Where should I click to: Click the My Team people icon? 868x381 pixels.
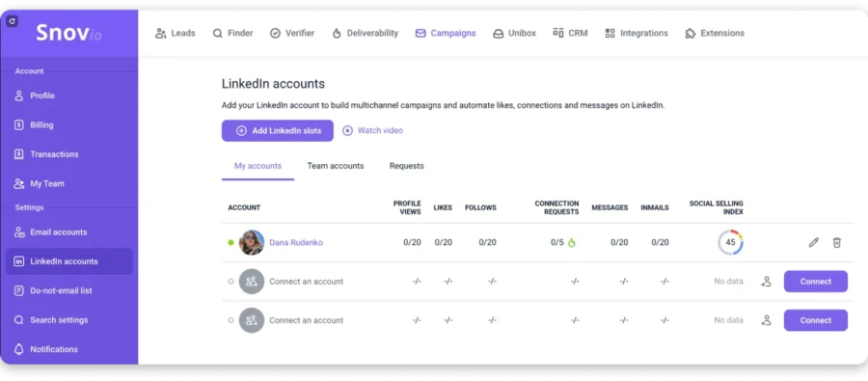(19, 184)
